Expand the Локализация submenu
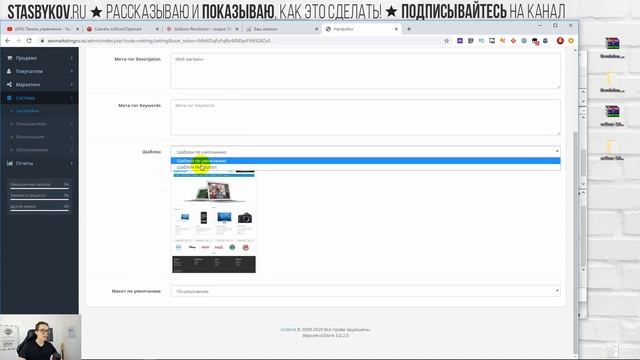 click(x=39, y=137)
